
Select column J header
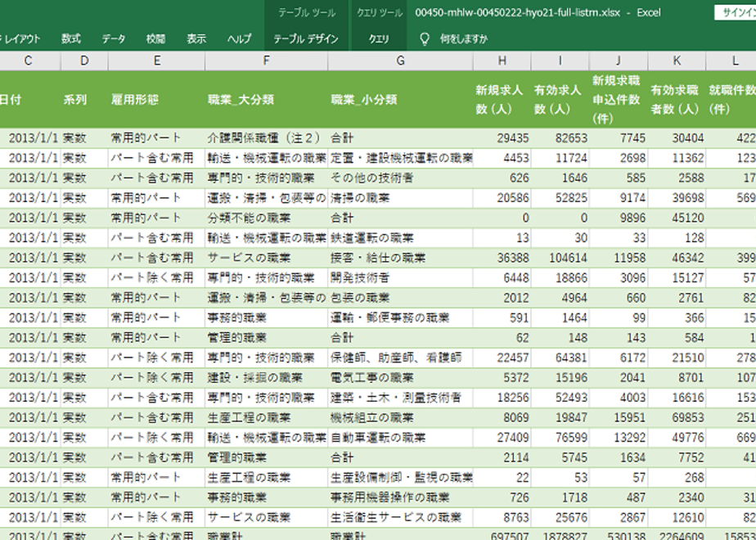pos(619,61)
